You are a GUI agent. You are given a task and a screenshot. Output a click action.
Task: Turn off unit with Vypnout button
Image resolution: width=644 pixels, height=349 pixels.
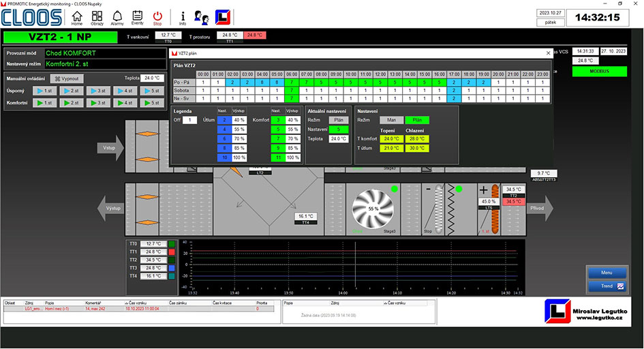[x=65, y=78]
